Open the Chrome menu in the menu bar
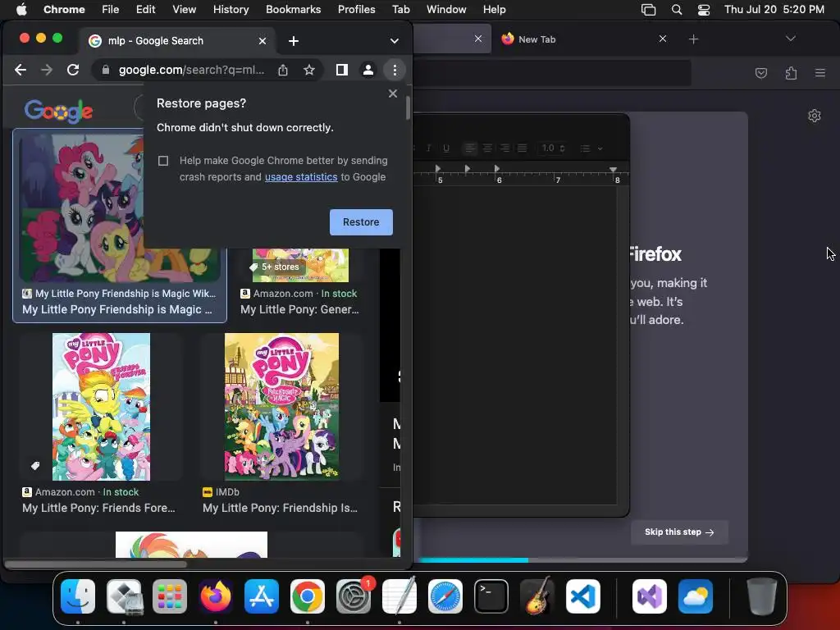 pyautogui.click(x=64, y=9)
